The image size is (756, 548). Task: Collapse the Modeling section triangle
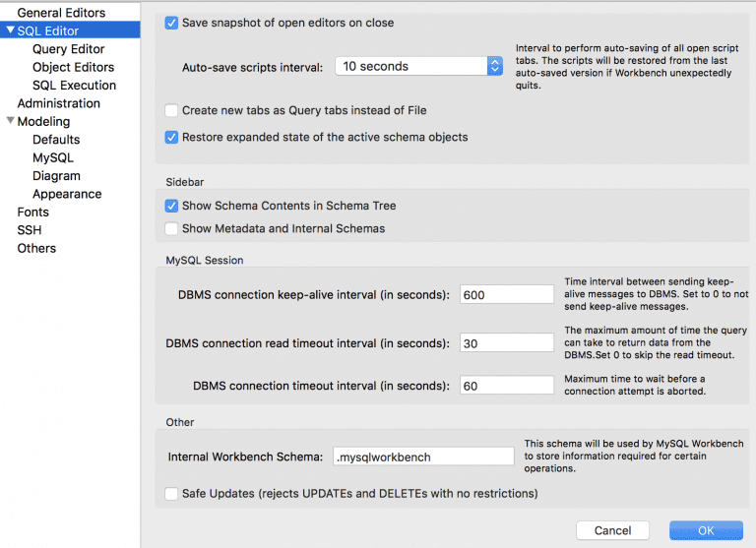10,120
